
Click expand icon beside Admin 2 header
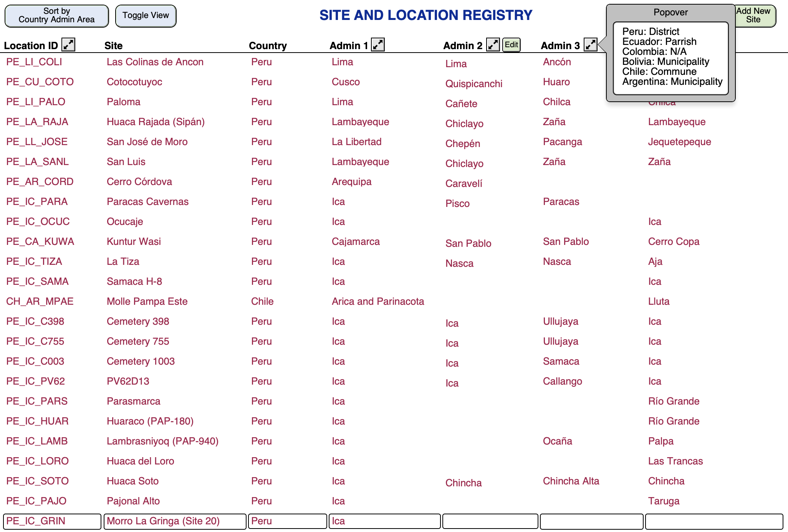tap(493, 45)
